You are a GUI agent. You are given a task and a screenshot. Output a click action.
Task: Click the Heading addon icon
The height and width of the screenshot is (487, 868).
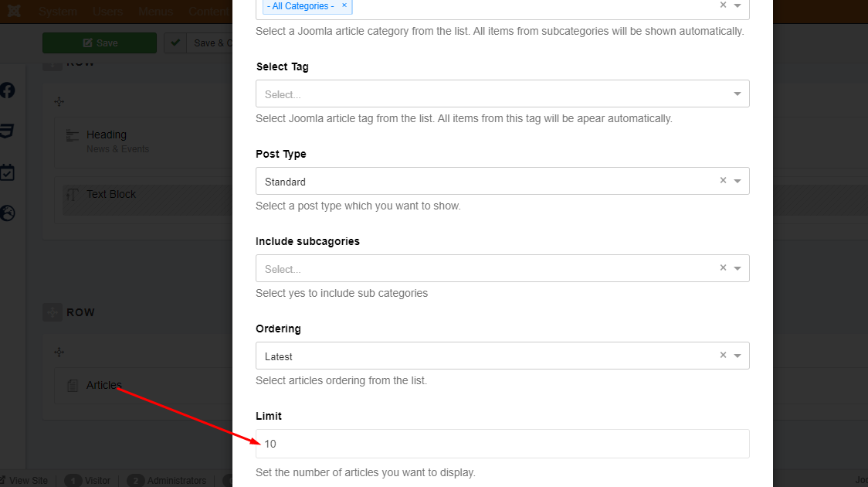click(x=73, y=136)
